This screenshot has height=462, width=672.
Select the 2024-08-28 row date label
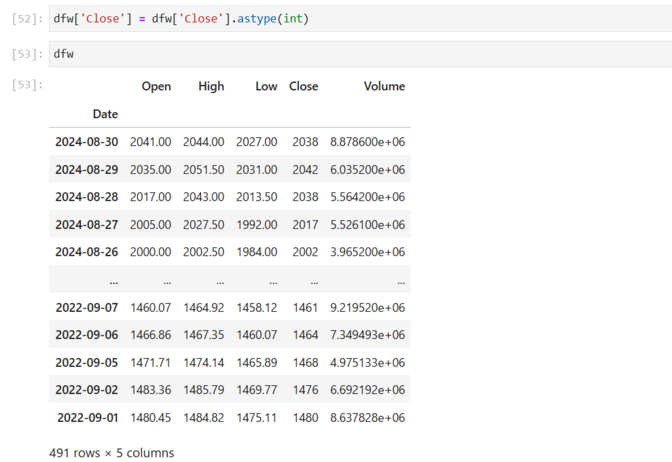(86, 197)
